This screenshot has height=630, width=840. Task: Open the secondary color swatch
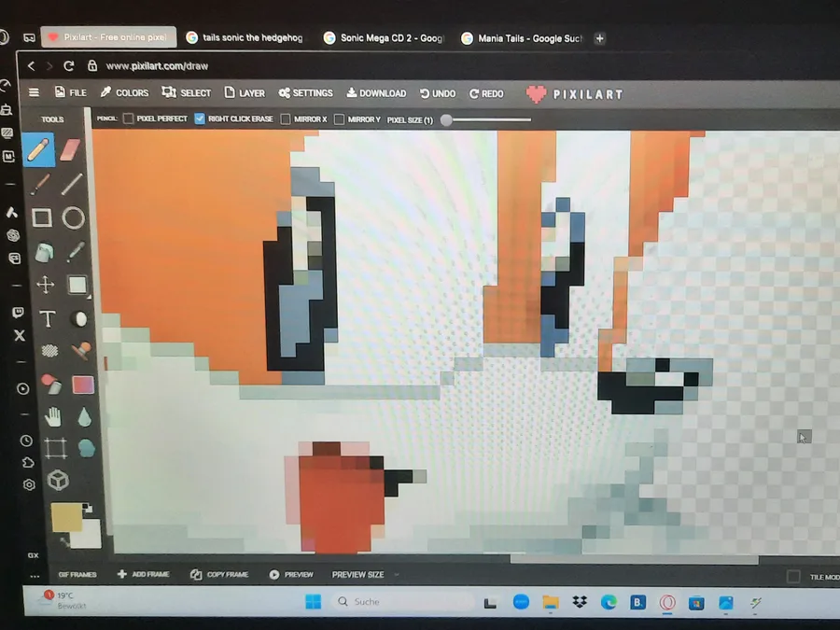click(x=88, y=534)
